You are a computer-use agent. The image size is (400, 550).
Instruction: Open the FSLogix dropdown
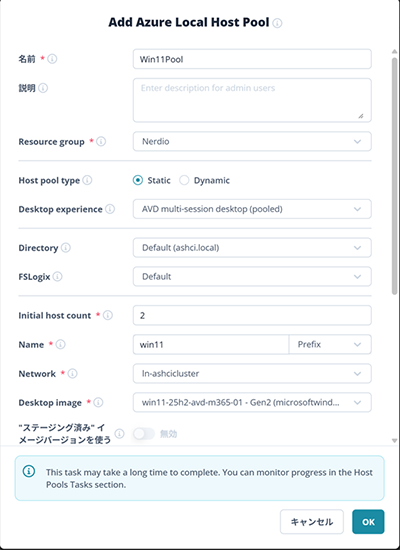coord(252,276)
